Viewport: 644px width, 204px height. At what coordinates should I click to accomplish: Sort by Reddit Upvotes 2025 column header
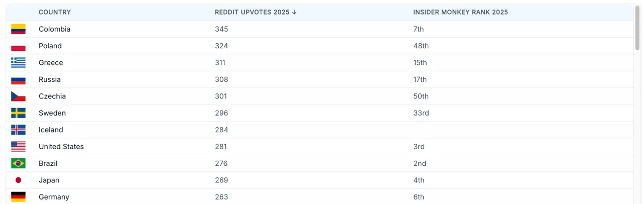(x=256, y=12)
